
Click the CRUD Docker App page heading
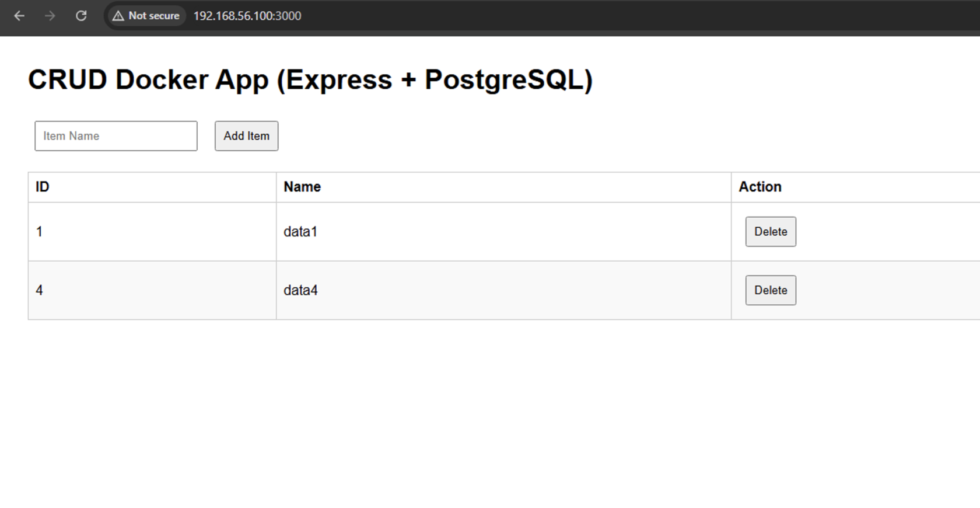pos(310,79)
